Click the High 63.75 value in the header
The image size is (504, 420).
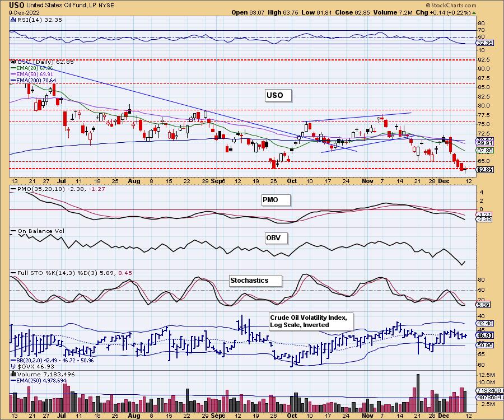coord(283,13)
